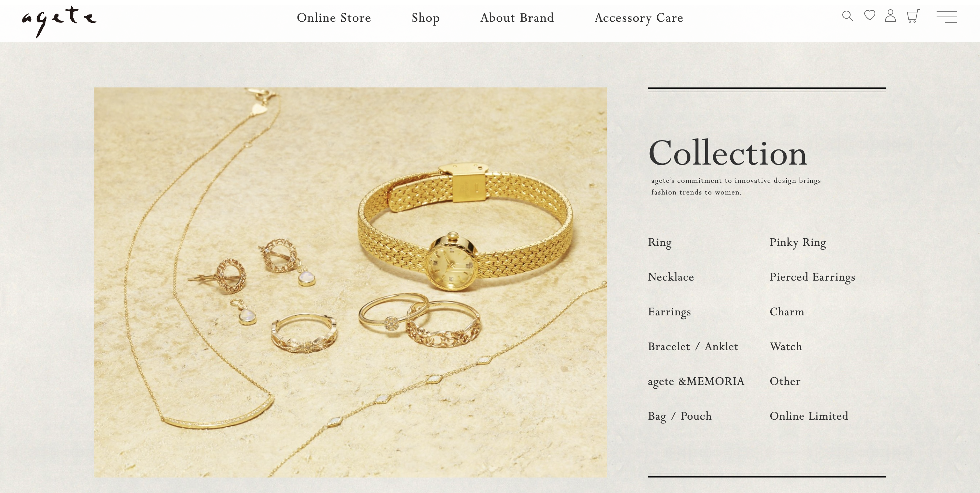Open the Watch category

point(786,347)
